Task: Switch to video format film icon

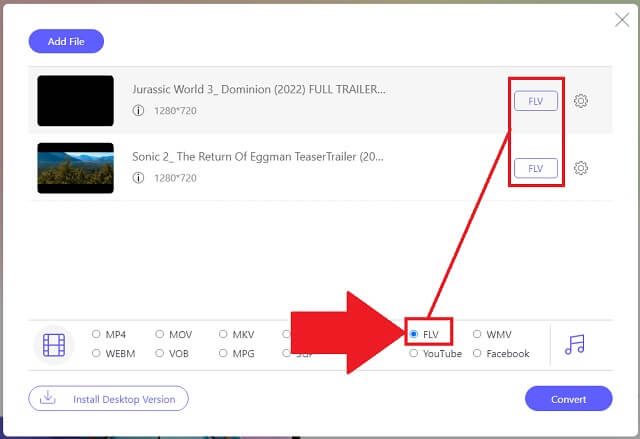Action: click(x=54, y=345)
